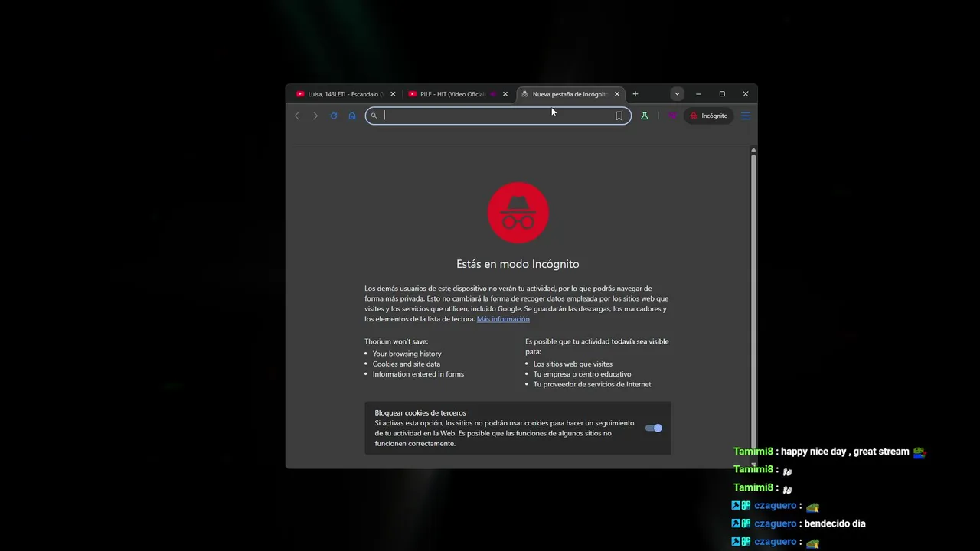Click the text Thorium won't save:
980x551 pixels.
coord(397,341)
